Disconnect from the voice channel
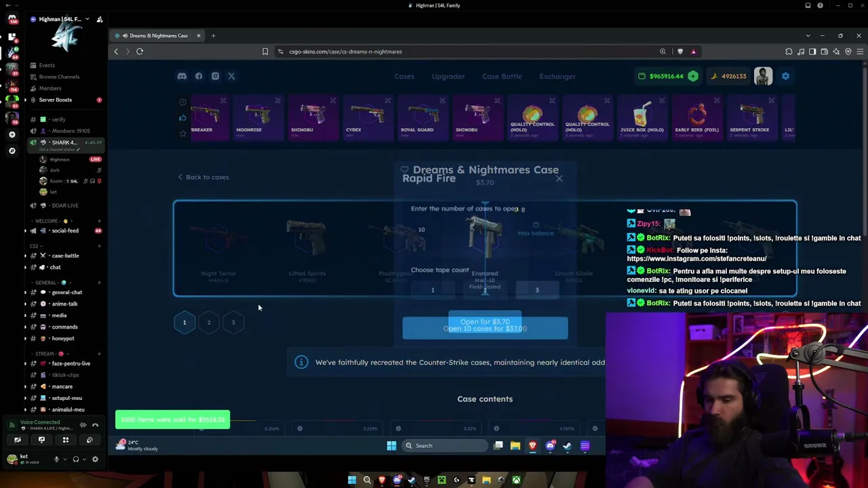Image resolution: width=868 pixels, height=488 pixels. point(95,425)
